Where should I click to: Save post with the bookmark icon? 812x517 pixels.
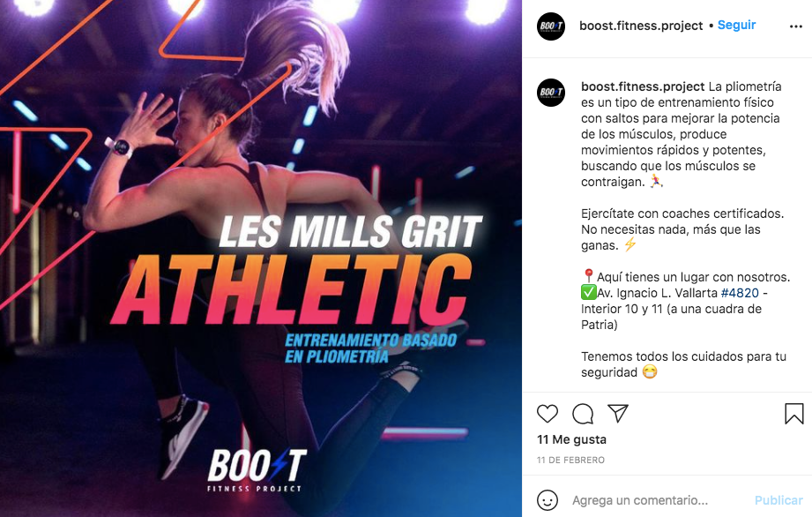pos(793,414)
